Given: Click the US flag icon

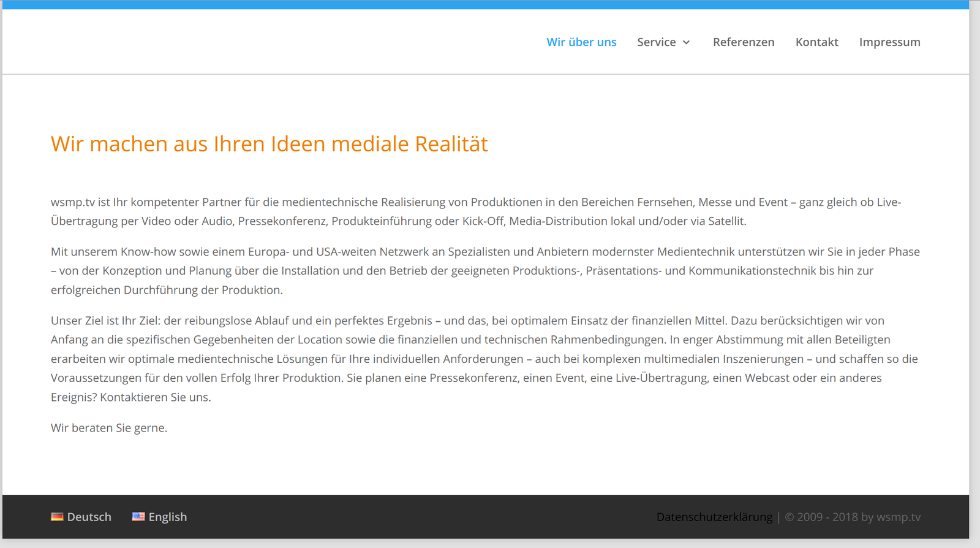Looking at the screenshot, I should click(138, 517).
